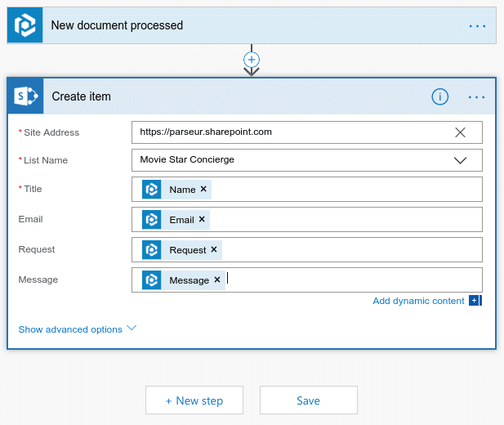
Task: Collapse the New document processed trigger card
Action: point(245,25)
